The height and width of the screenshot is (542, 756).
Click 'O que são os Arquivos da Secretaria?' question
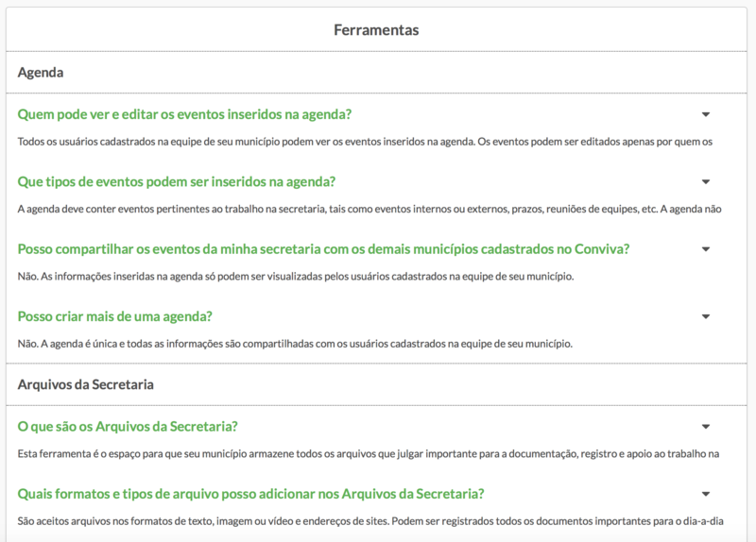pos(128,427)
